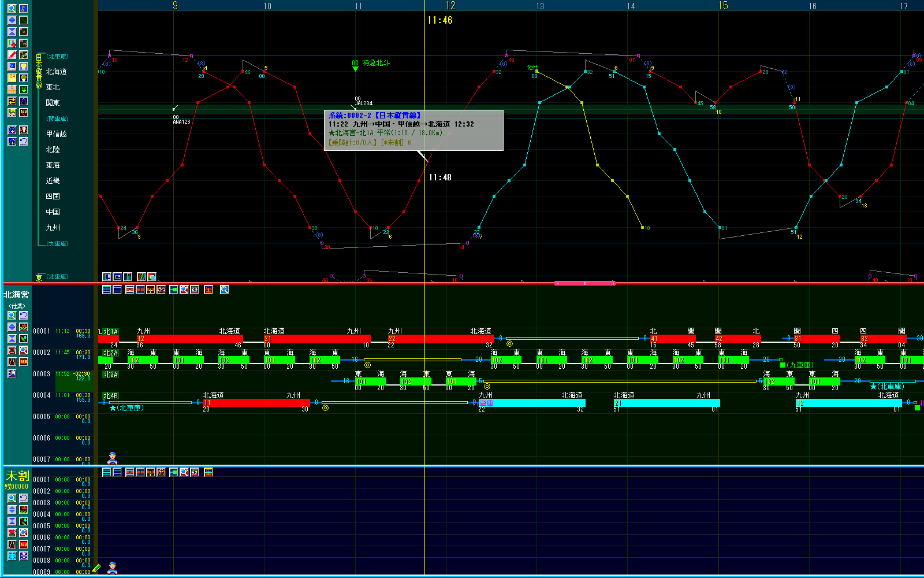924x578 pixels.
Task: Toggle the dense-lines row view in the 北海営 toolbar
Action: (107, 290)
